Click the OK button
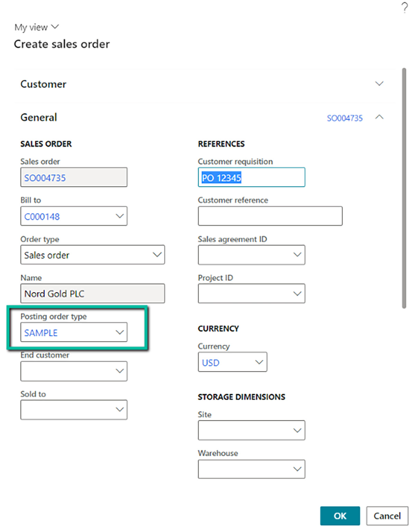This screenshot has width=415, height=532. pyautogui.click(x=340, y=516)
